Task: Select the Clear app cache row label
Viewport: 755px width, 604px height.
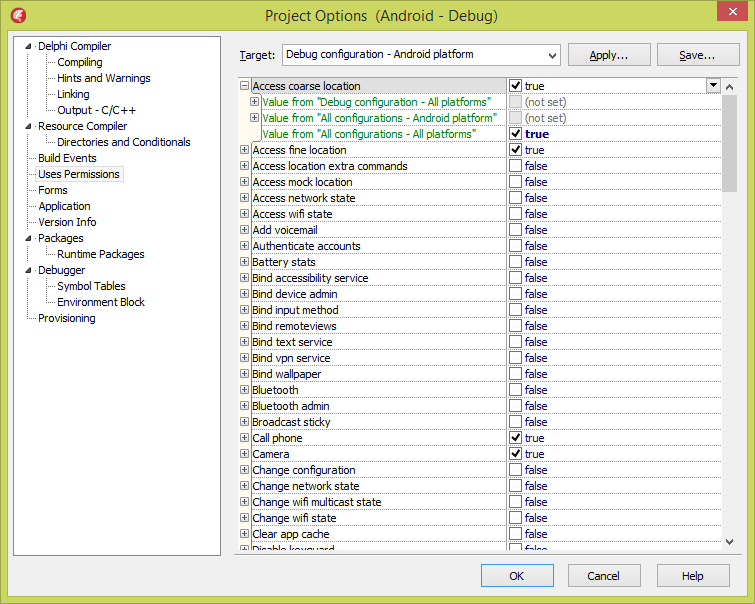Action: point(291,534)
